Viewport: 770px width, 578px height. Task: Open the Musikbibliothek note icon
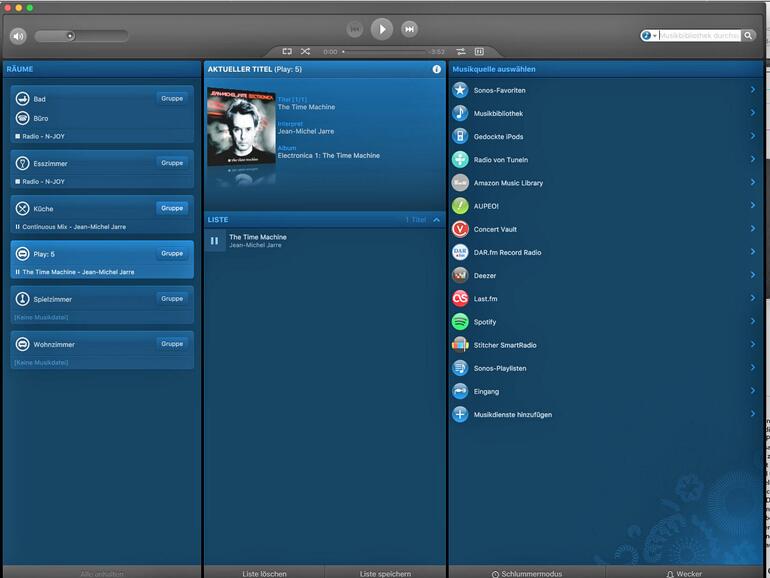(460, 113)
